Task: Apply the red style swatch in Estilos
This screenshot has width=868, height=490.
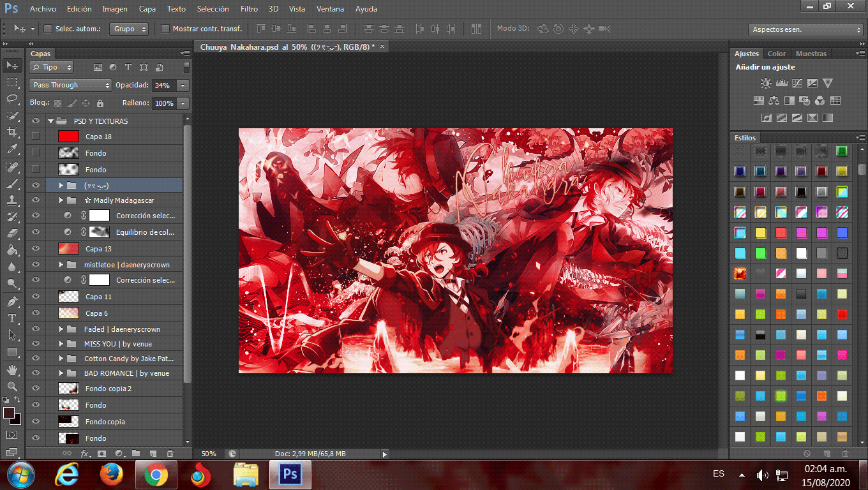Action: (x=842, y=314)
